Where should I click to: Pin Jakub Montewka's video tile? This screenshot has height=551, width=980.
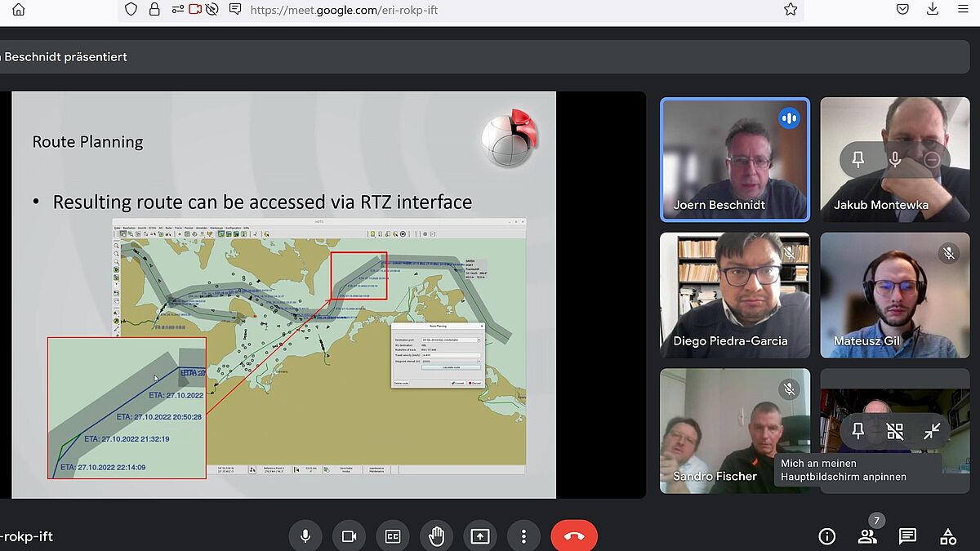[x=858, y=160]
